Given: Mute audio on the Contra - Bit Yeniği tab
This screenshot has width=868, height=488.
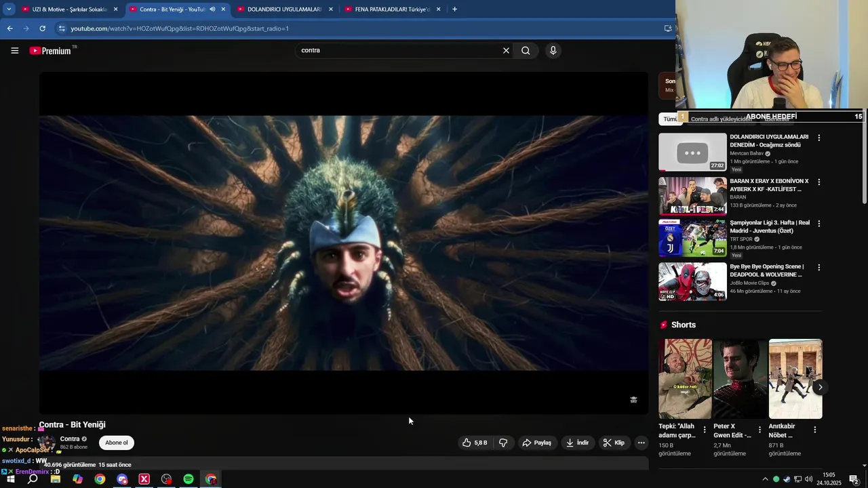Looking at the screenshot, I should point(212,9).
